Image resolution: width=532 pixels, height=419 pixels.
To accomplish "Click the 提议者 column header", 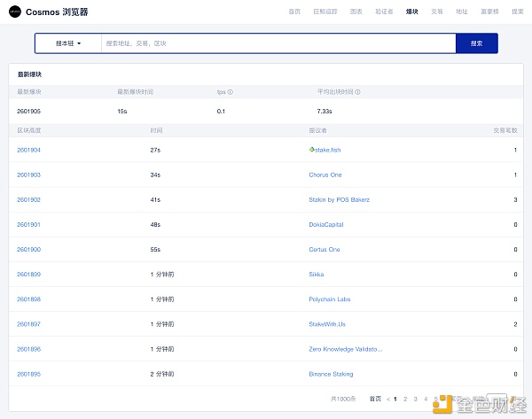I will (x=318, y=130).
